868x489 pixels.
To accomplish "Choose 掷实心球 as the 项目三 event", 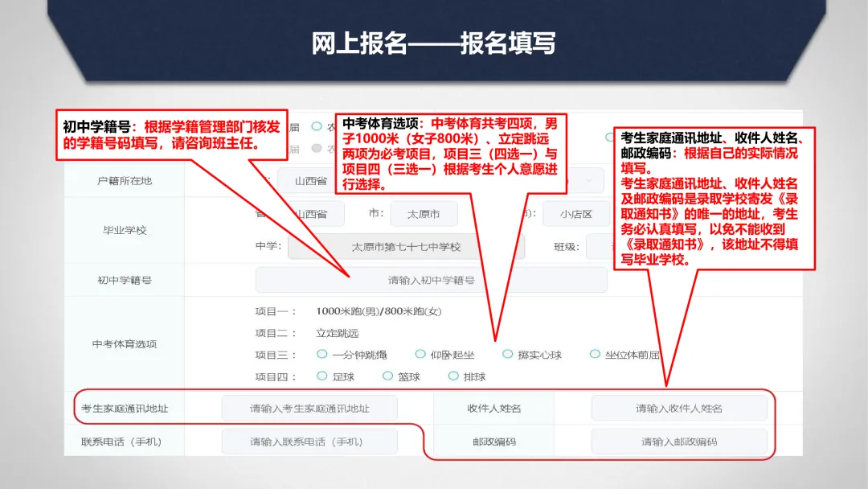I will coord(508,353).
